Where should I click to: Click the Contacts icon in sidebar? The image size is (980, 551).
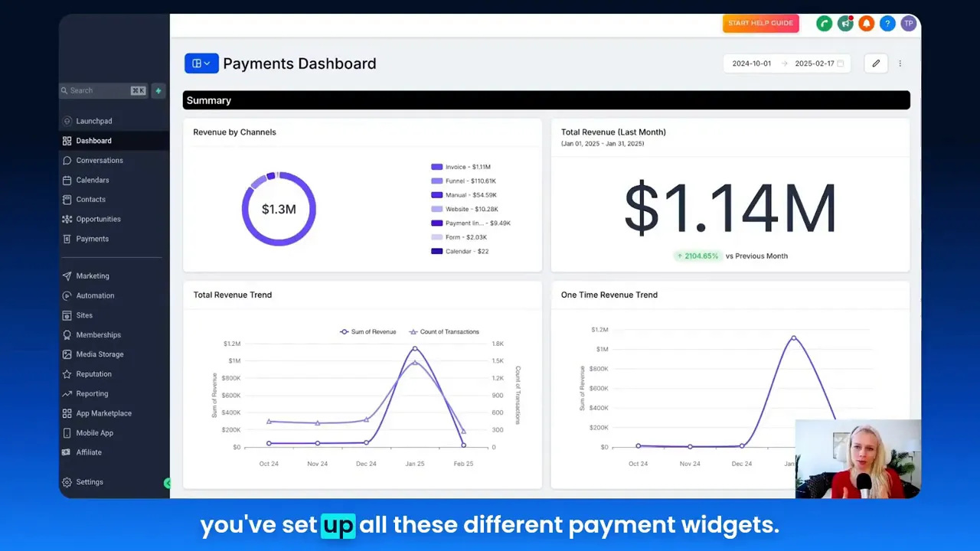pos(67,200)
